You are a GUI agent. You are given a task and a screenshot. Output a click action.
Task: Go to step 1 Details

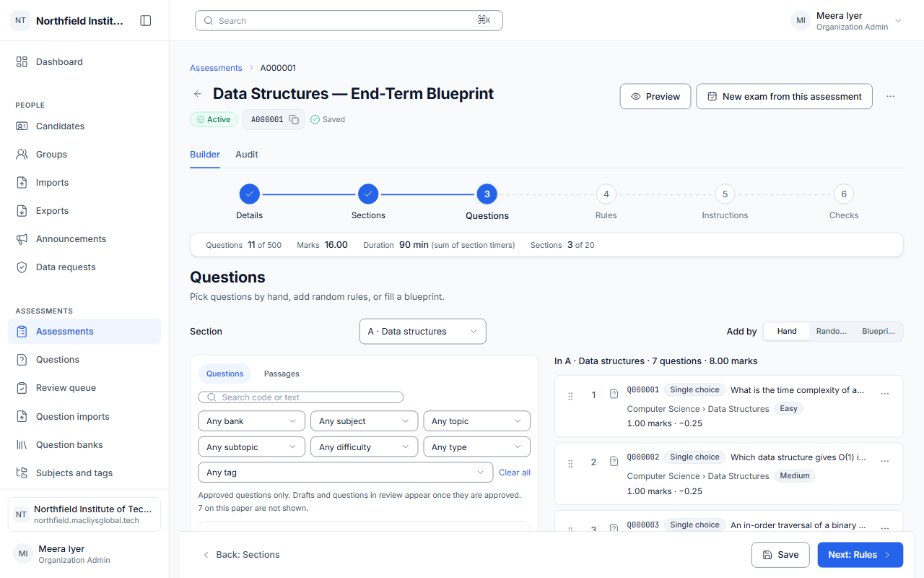250,202
